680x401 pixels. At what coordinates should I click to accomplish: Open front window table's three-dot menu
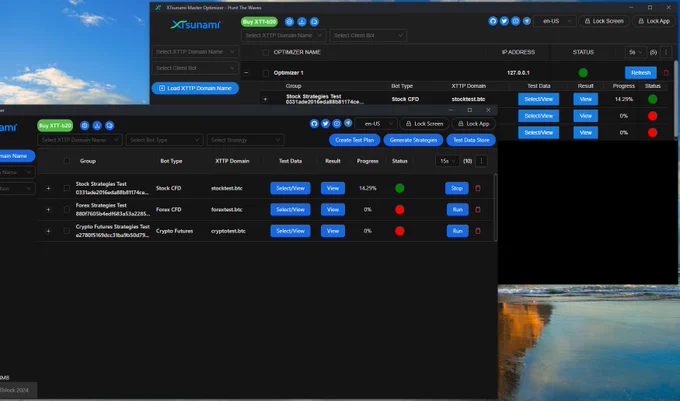481,161
